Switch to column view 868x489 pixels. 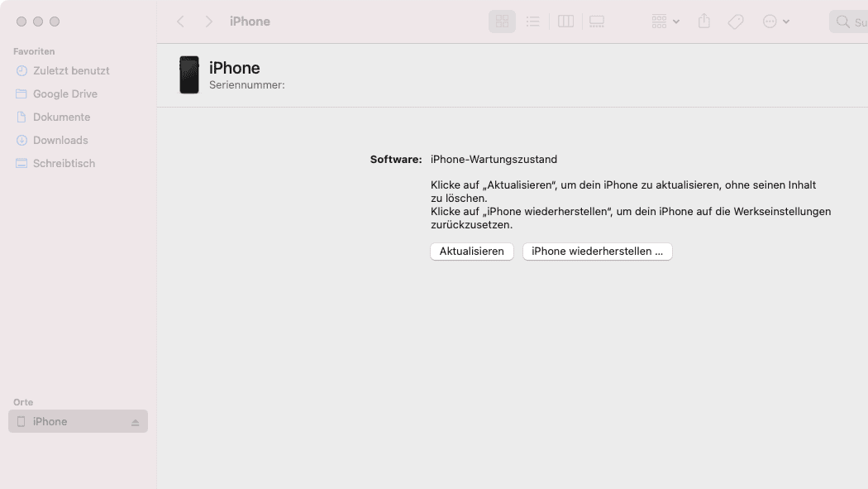565,22
